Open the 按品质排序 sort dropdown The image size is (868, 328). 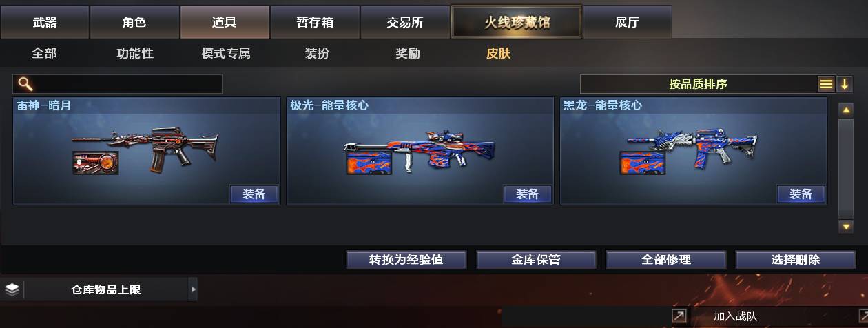[698, 84]
